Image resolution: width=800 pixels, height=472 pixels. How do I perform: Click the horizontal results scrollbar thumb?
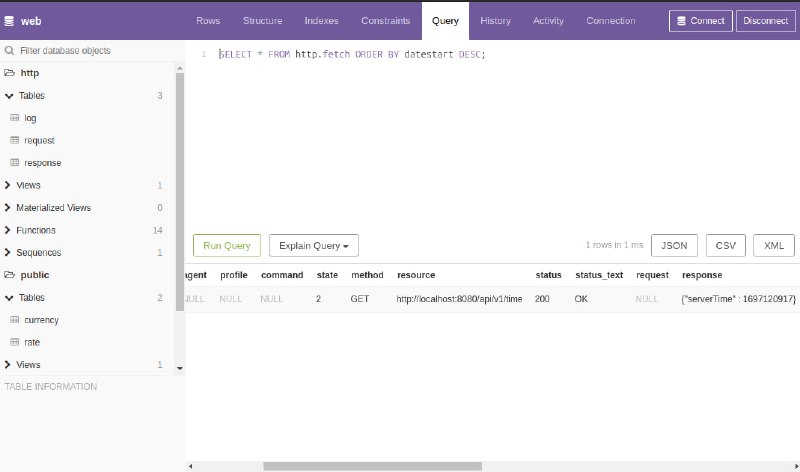click(372, 466)
